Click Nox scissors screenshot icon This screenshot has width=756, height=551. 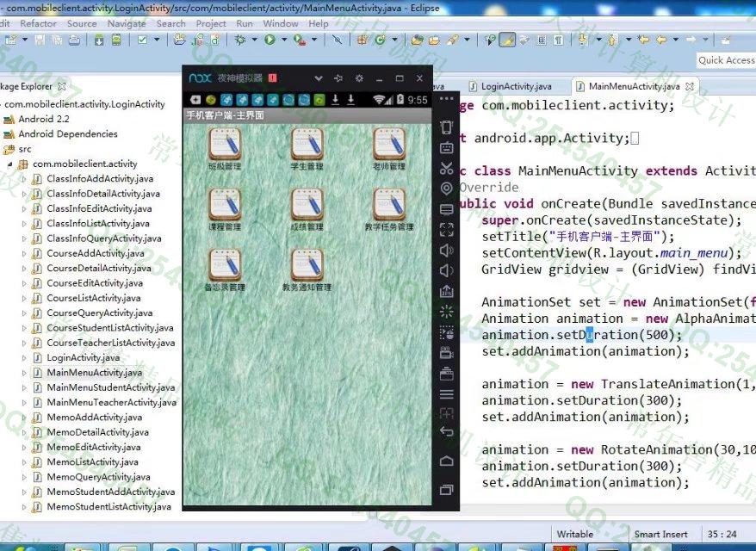pos(447,168)
